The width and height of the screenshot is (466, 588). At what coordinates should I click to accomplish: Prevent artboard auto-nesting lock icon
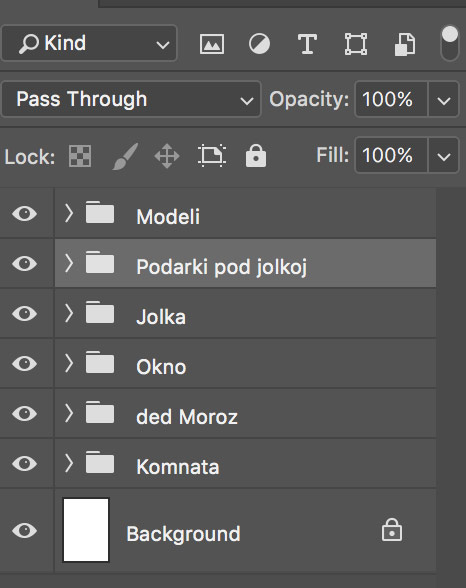(x=212, y=156)
